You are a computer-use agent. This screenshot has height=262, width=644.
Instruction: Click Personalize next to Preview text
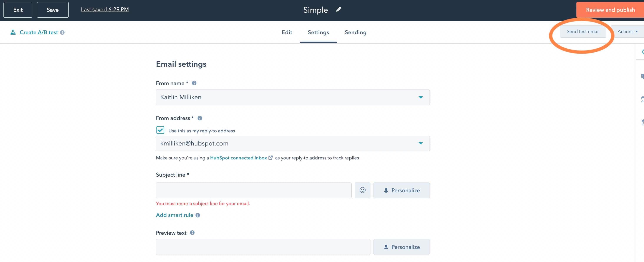pos(401,247)
